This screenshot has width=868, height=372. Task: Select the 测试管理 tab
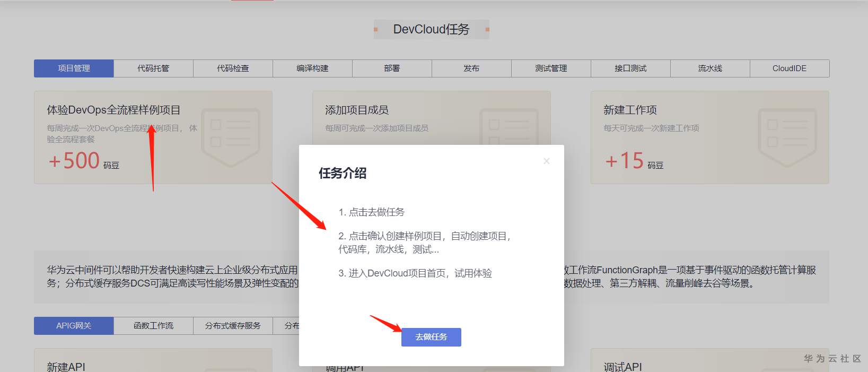pos(551,68)
